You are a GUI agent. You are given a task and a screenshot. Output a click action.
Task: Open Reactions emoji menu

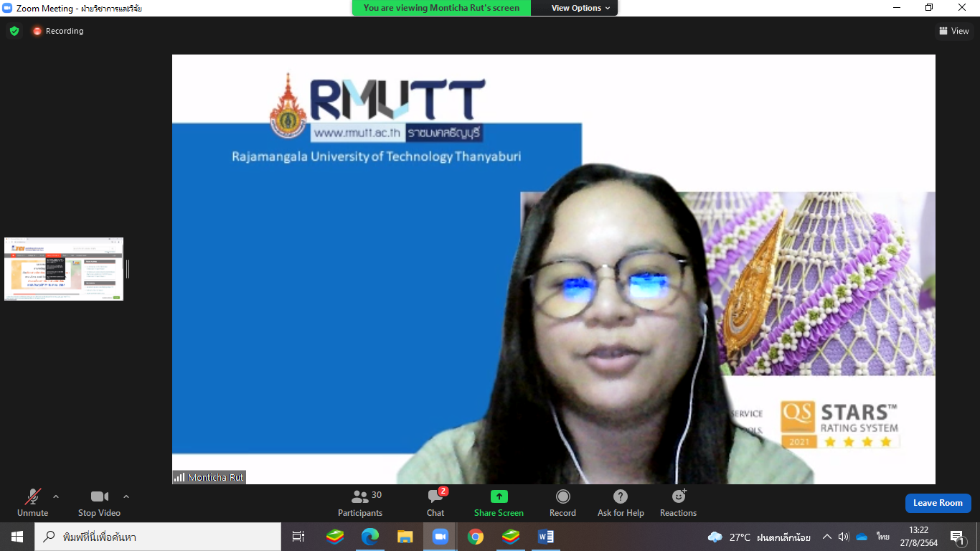pyautogui.click(x=678, y=502)
